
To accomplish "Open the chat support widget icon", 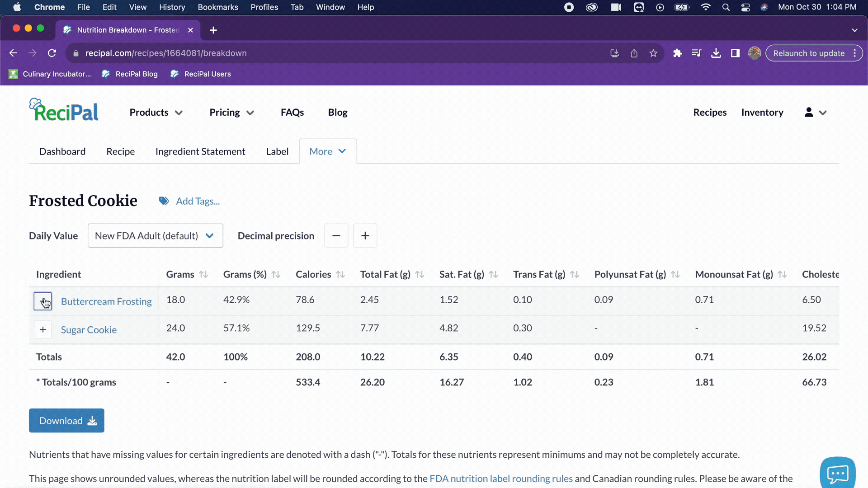I will point(837,473).
